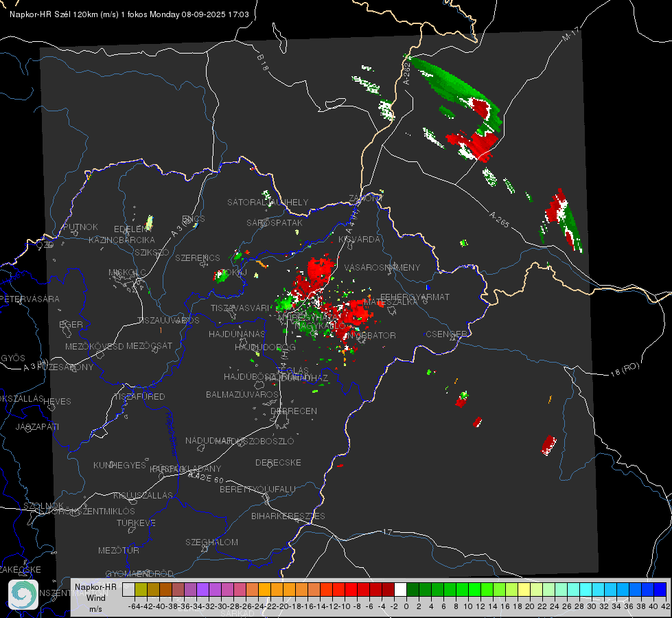Click the Napkor-HR Szél title timestamp text
This screenshot has width=672, height=618.
click(x=129, y=14)
